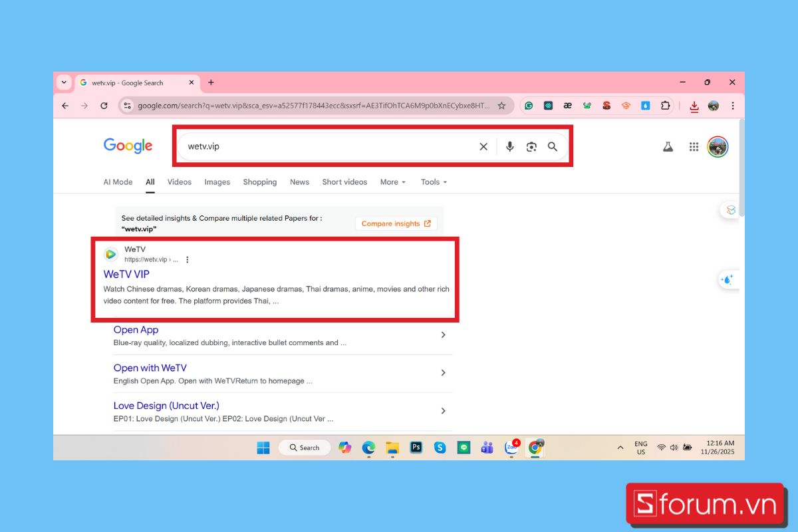Image resolution: width=798 pixels, height=532 pixels.
Task: Expand Open with WeTV sitelink chevron
Action: click(x=444, y=373)
